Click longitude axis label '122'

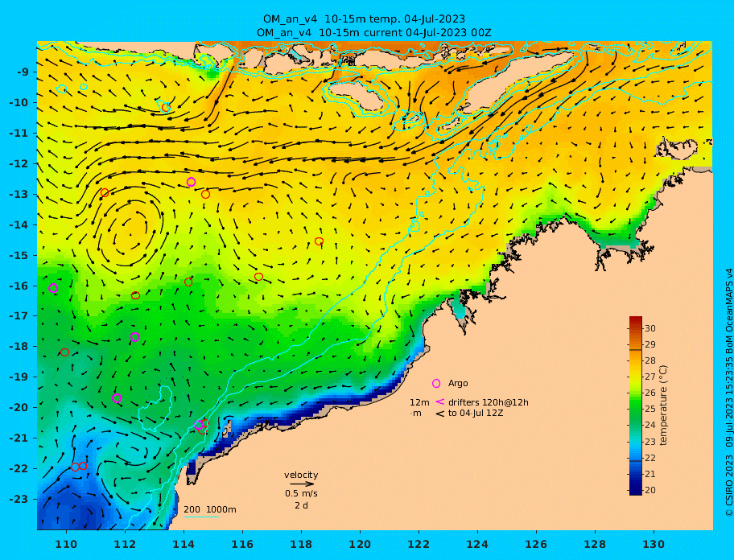pyautogui.click(x=419, y=545)
